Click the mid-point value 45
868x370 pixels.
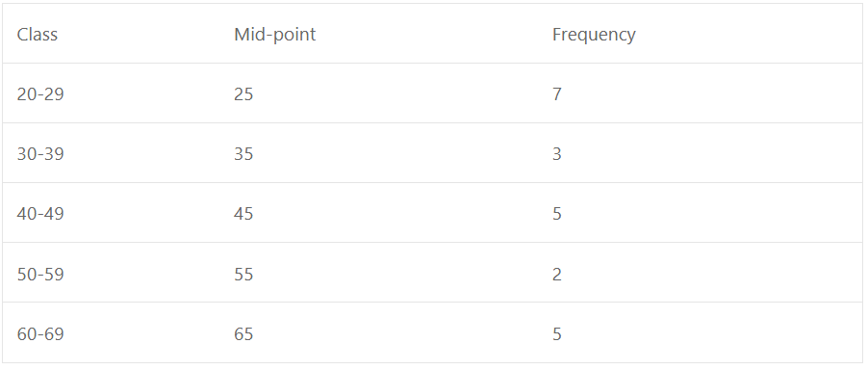point(243,214)
